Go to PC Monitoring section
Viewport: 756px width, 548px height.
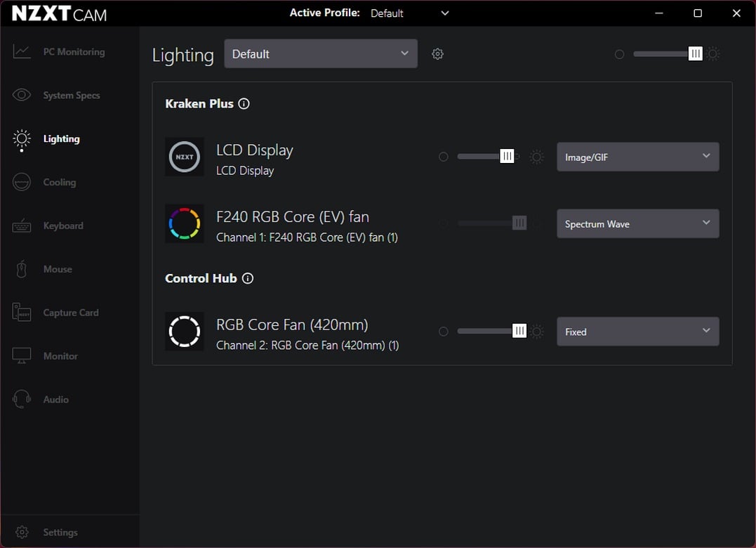[74, 51]
